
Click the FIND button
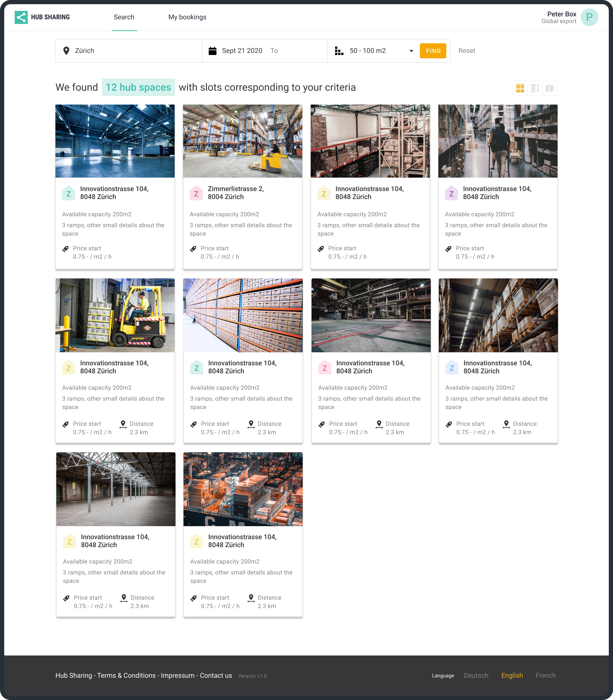tap(433, 51)
